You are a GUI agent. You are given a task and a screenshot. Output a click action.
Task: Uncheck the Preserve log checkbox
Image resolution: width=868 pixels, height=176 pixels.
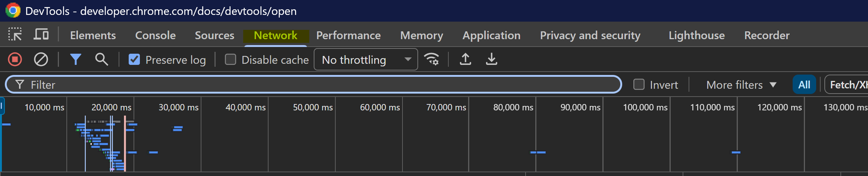(134, 60)
